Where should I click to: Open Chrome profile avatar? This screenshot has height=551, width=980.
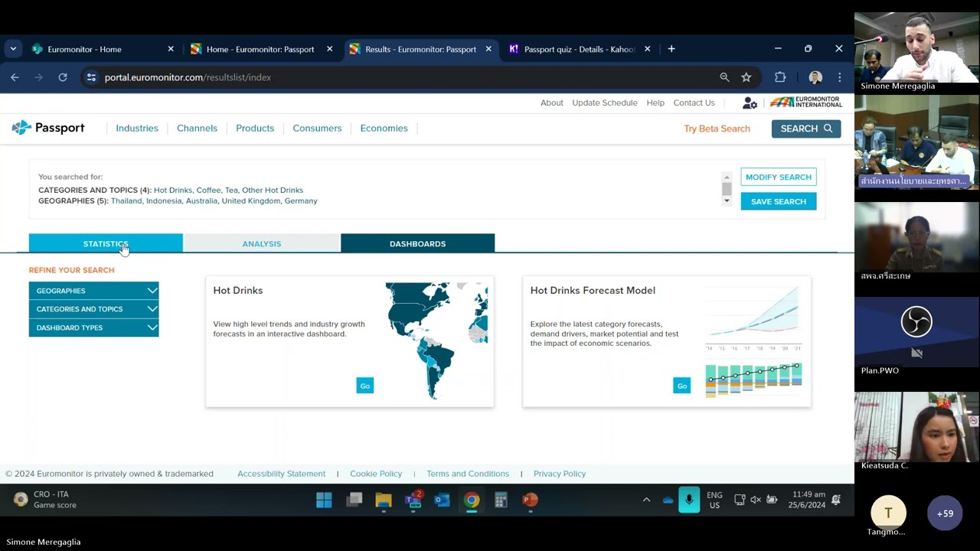(815, 77)
